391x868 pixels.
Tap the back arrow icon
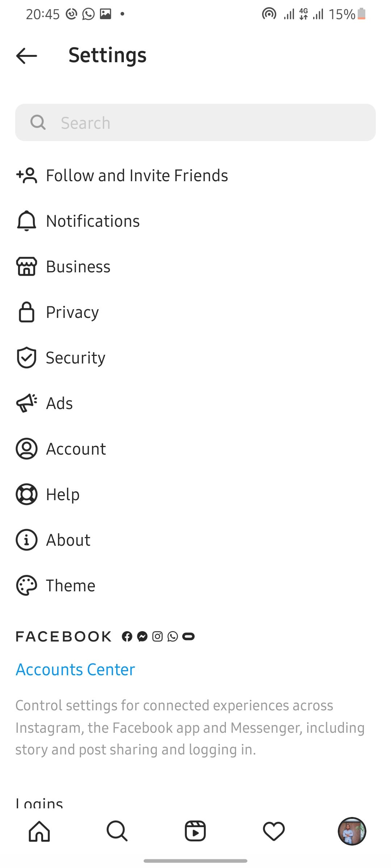pos(27,56)
